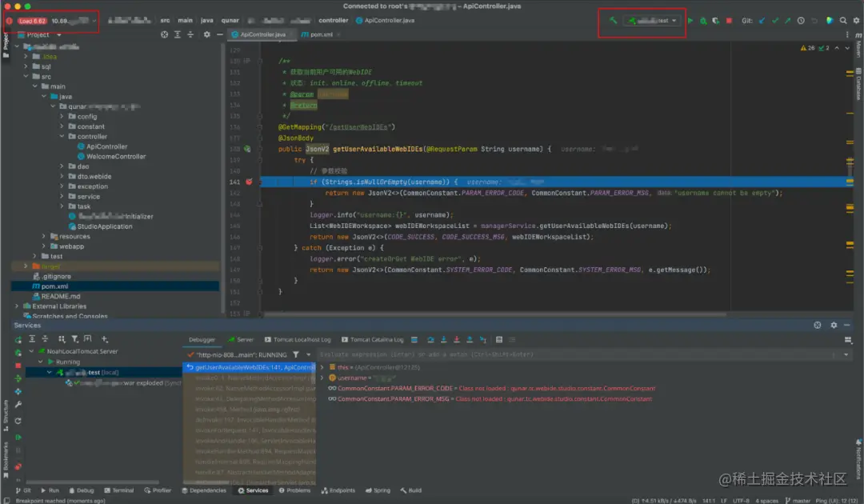
Task: Expand the sql folder
Action: 26,66
